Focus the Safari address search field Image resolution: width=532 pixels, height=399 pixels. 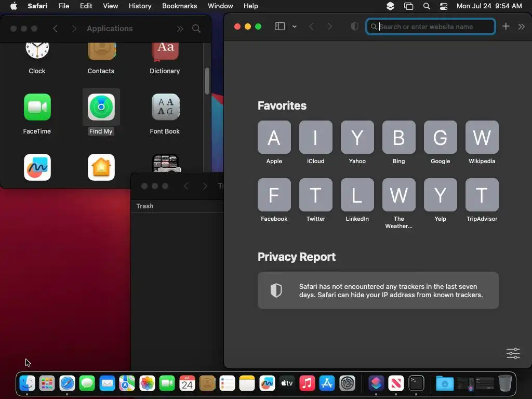(x=431, y=26)
